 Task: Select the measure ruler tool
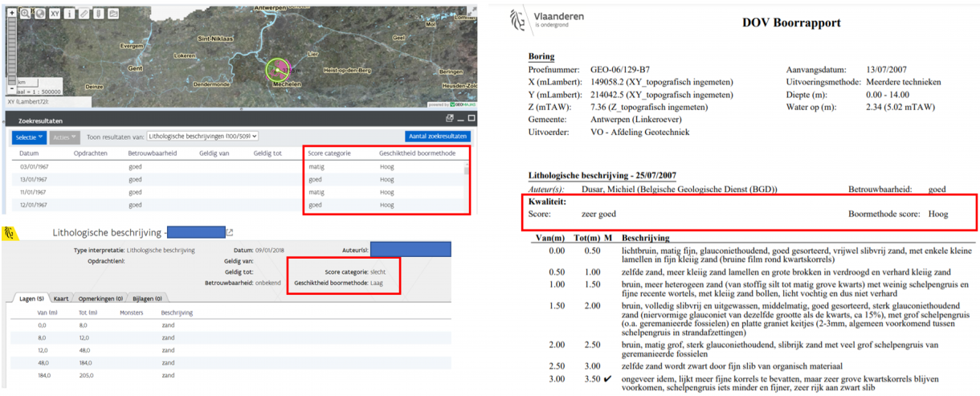(x=84, y=14)
